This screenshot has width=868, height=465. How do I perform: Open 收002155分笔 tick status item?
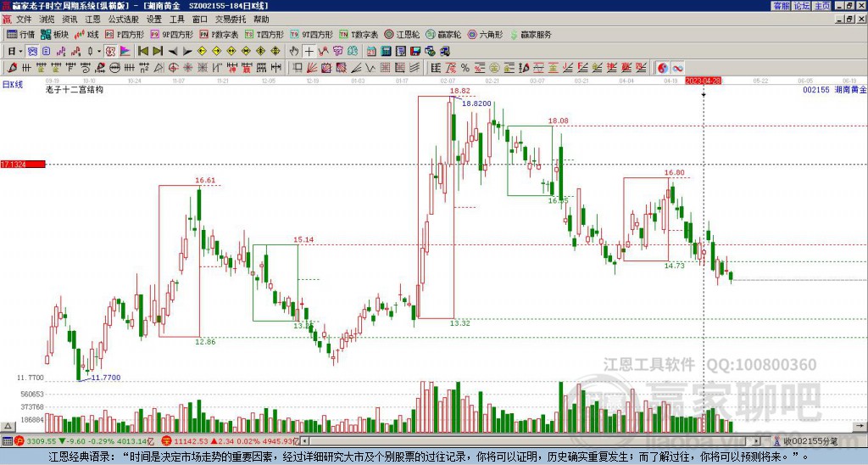[x=805, y=441]
